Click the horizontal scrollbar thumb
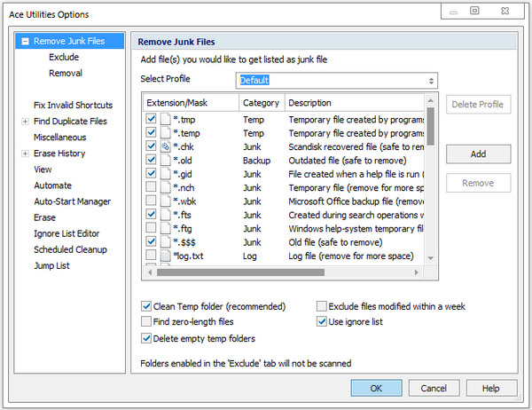Image resolution: width=532 pixels, height=410 pixels. 240,272
